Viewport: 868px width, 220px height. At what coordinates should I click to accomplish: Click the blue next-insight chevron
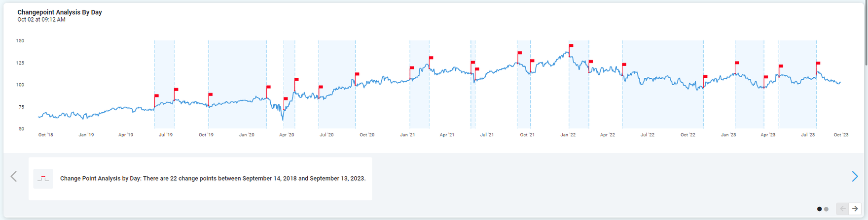point(855,177)
